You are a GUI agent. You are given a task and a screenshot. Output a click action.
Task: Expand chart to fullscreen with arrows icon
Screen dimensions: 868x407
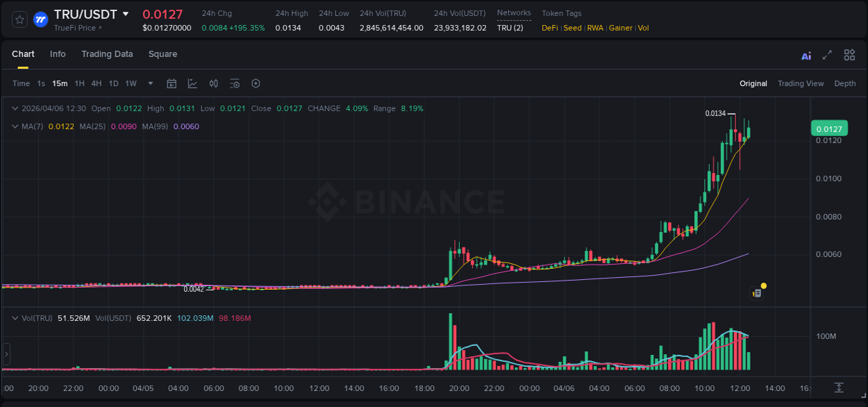pyautogui.click(x=827, y=55)
